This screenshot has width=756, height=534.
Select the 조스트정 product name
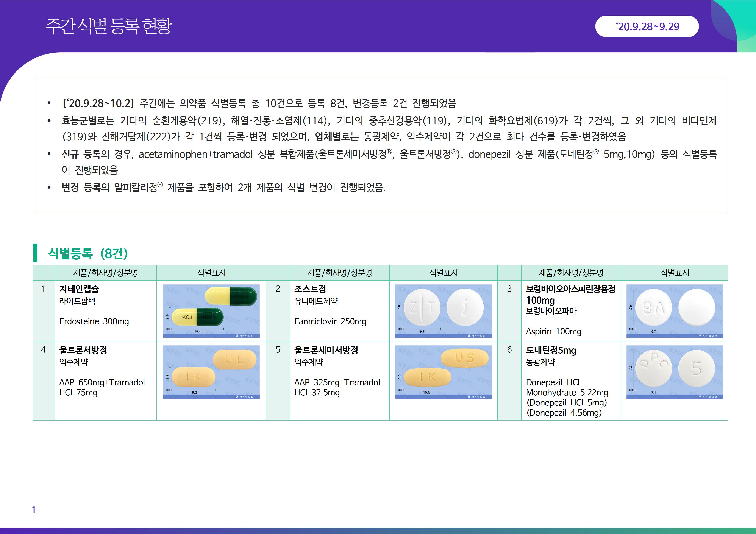[310, 289]
